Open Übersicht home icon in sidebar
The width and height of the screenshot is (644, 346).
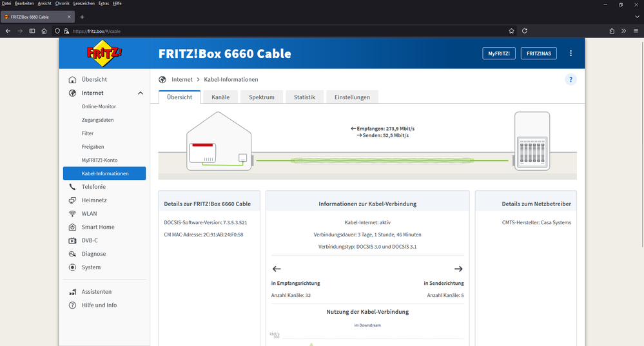coord(72,79)
